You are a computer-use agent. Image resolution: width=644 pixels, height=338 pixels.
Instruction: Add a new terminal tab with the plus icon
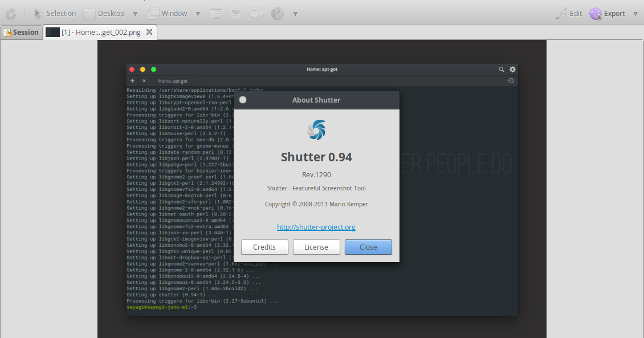pos(132,81)
